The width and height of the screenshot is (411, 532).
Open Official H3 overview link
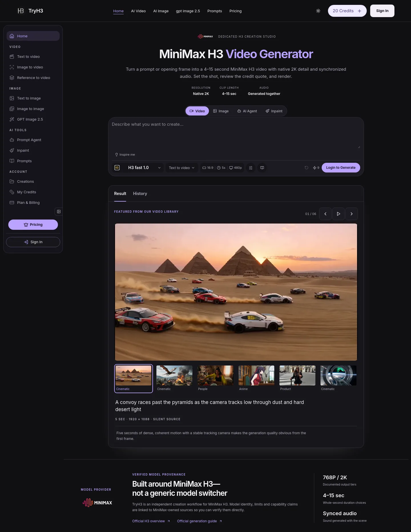point(151,521)
